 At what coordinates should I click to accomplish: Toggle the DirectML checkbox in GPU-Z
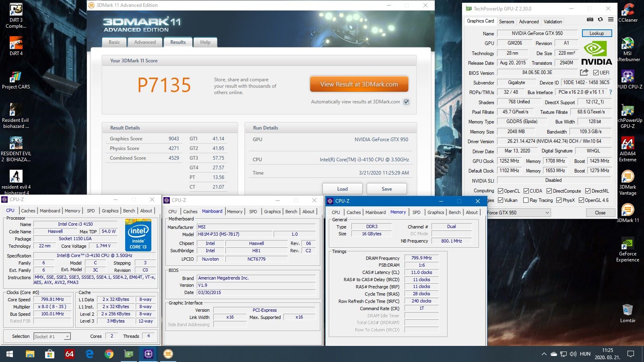588,191
